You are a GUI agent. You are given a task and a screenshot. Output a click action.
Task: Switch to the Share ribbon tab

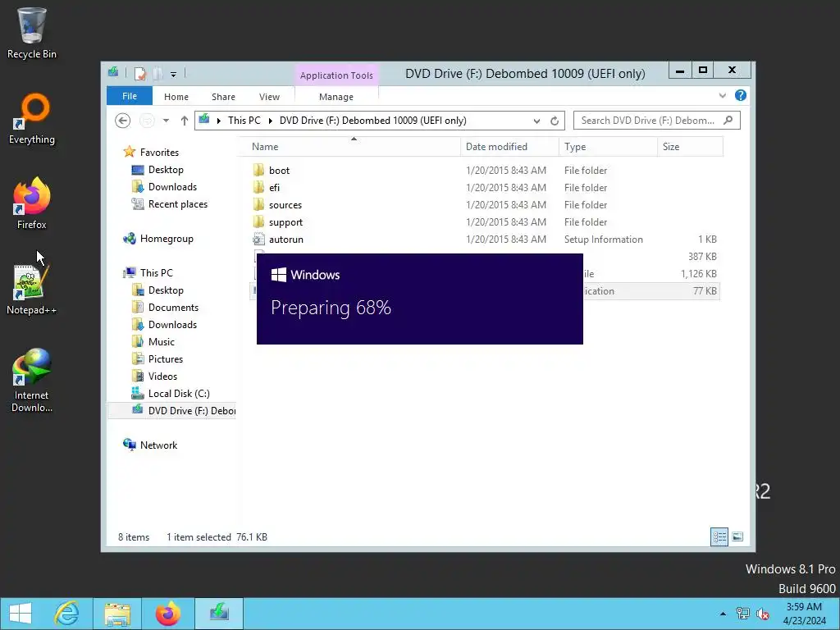(x=223, y=97)
